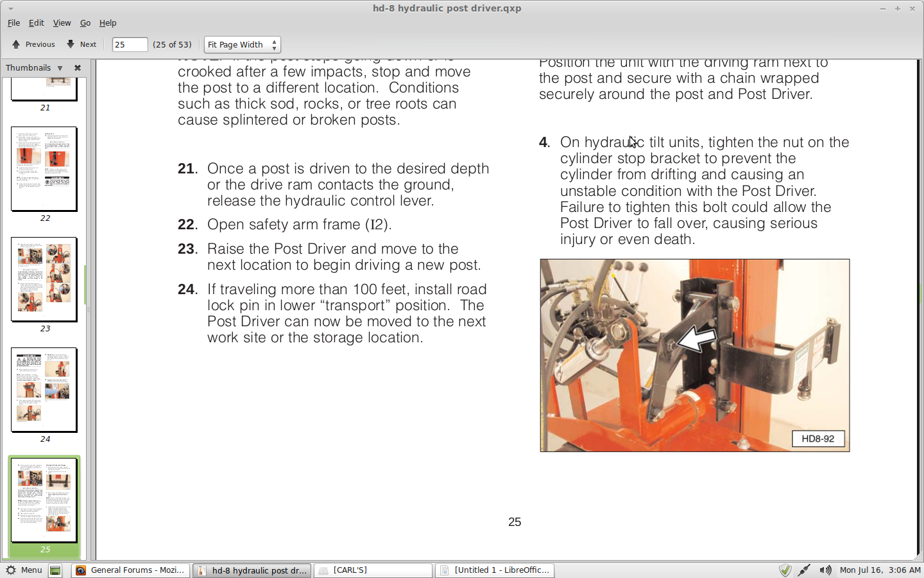Jump to page 24 thumbnail
This screenshot has width=924, height=578.
[x=44, y=390]
